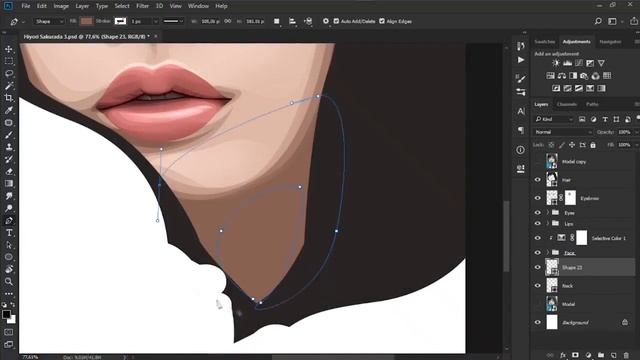Expand the Face group

pyautogui.click(x=548, y=253)
